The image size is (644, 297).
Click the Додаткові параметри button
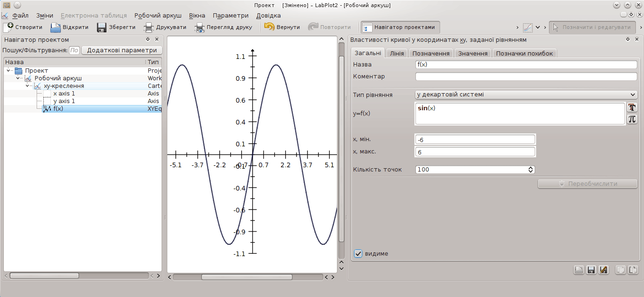pos(122,50)
